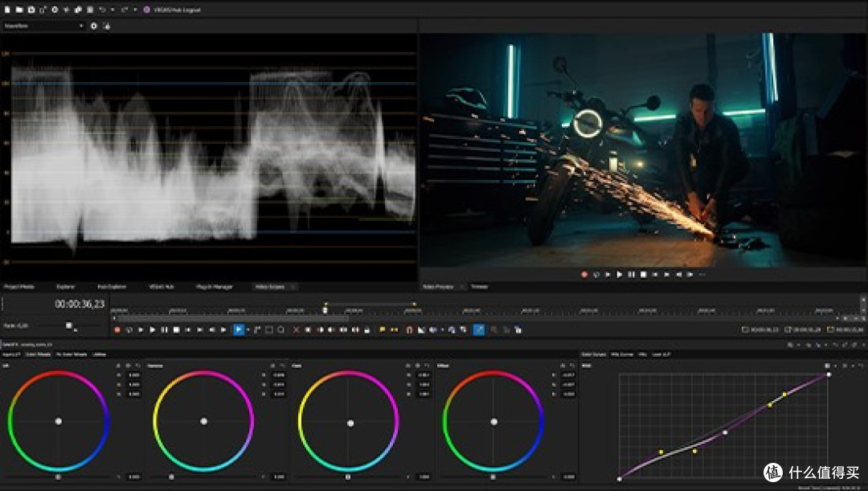Toggle loop playback on timeline toolbar
Screen dimensions: 868x491
tap(129, 330)
